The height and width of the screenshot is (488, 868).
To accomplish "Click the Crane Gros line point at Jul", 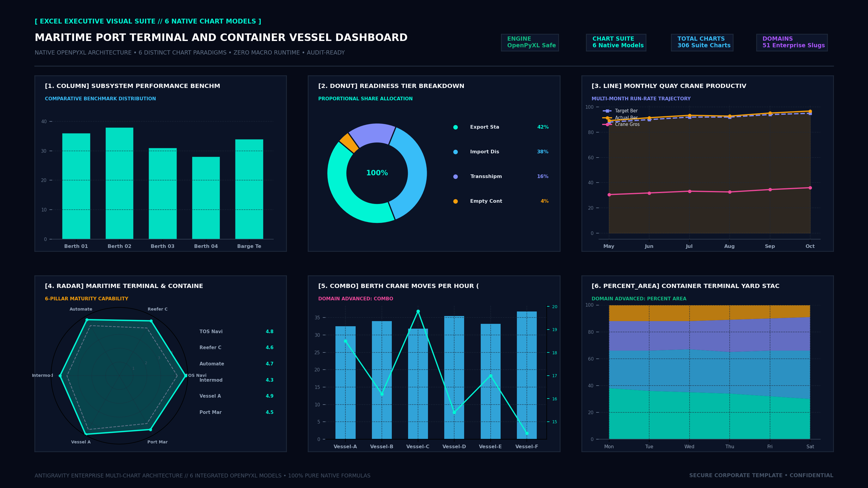I will pos(689,191).
